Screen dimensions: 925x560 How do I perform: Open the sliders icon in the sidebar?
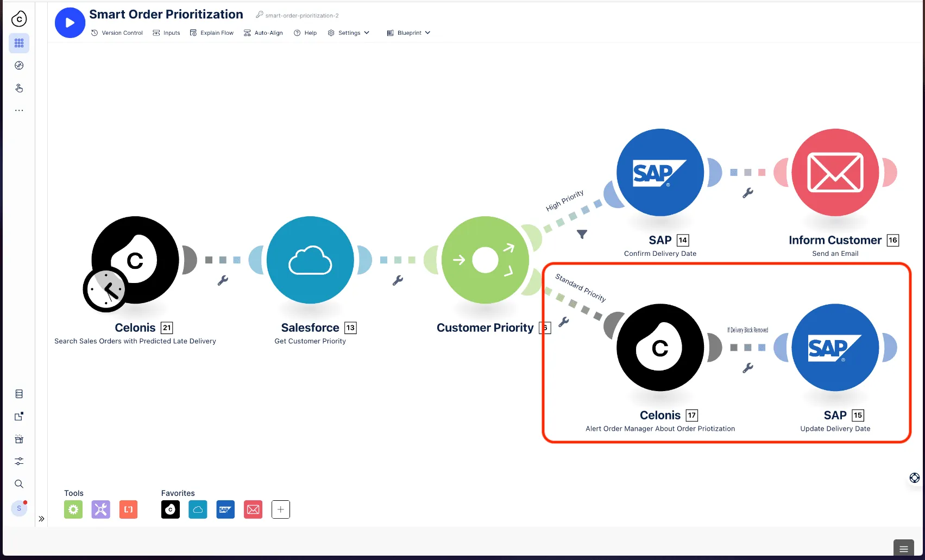(19, 461)
